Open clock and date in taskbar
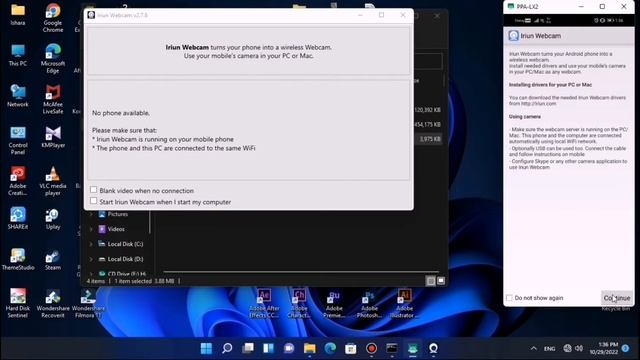Screen dimensions: 640x360 pyautogui.click(x=603, y=348)
